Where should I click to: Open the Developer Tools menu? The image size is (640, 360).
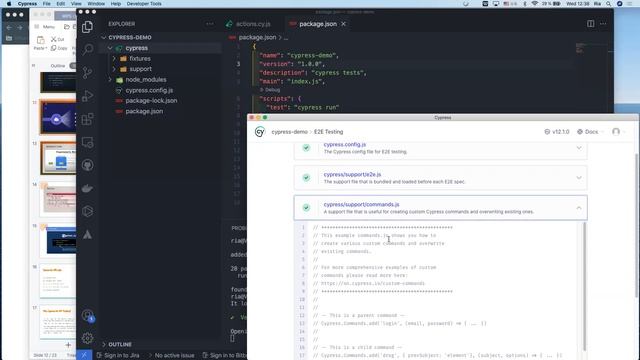point(144,4)
